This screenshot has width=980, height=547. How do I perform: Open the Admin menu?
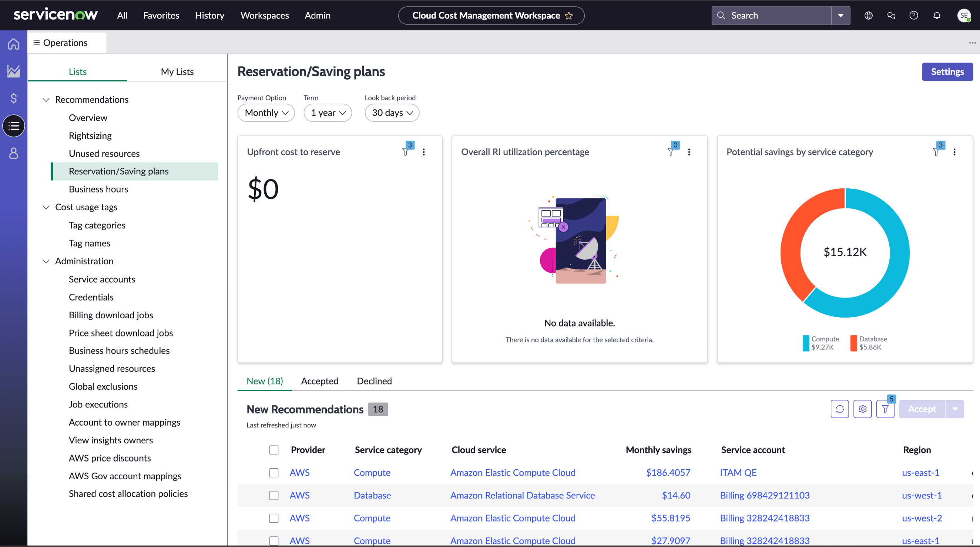[x=318, y=16]
